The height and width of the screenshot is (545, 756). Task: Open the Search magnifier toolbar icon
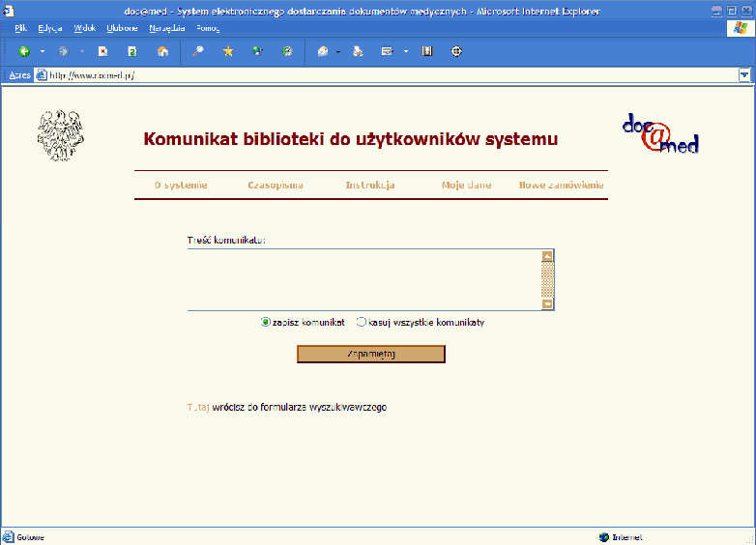198,51
